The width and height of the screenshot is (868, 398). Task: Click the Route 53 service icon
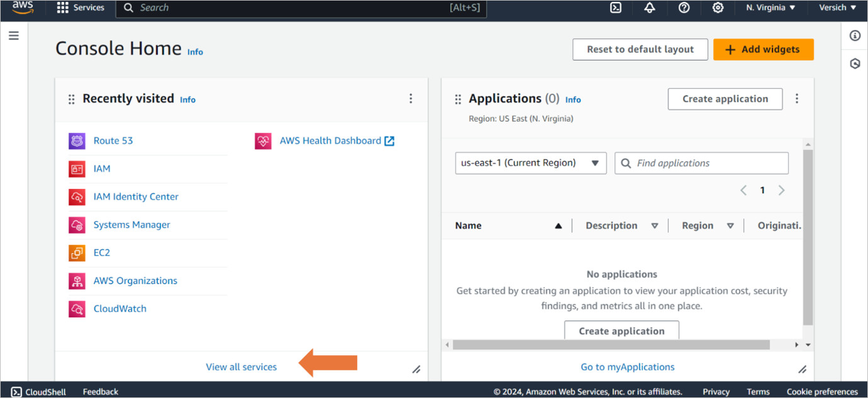pos(77,141)
